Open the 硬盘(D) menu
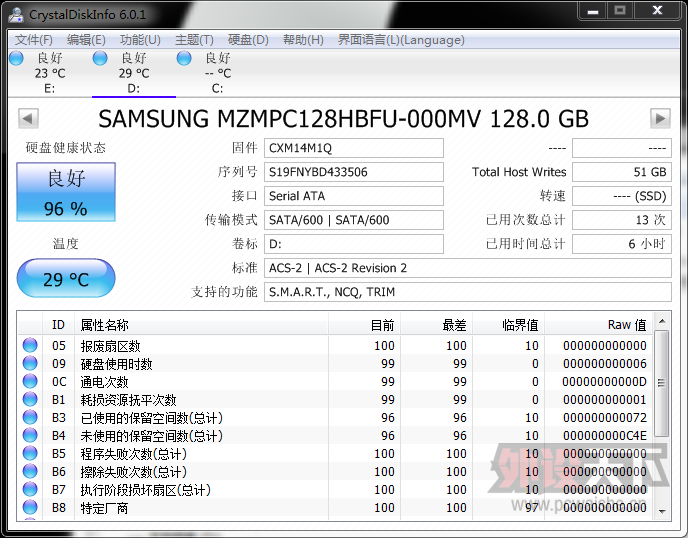This screenshot has width=688, height=538. tap(248, 40)
